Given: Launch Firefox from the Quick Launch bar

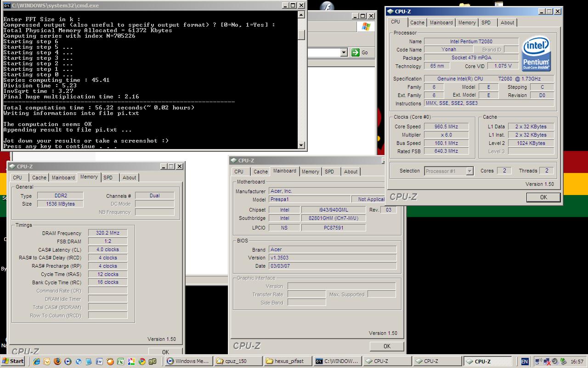Looking at the screenshot, I should (x=57, y=362).
